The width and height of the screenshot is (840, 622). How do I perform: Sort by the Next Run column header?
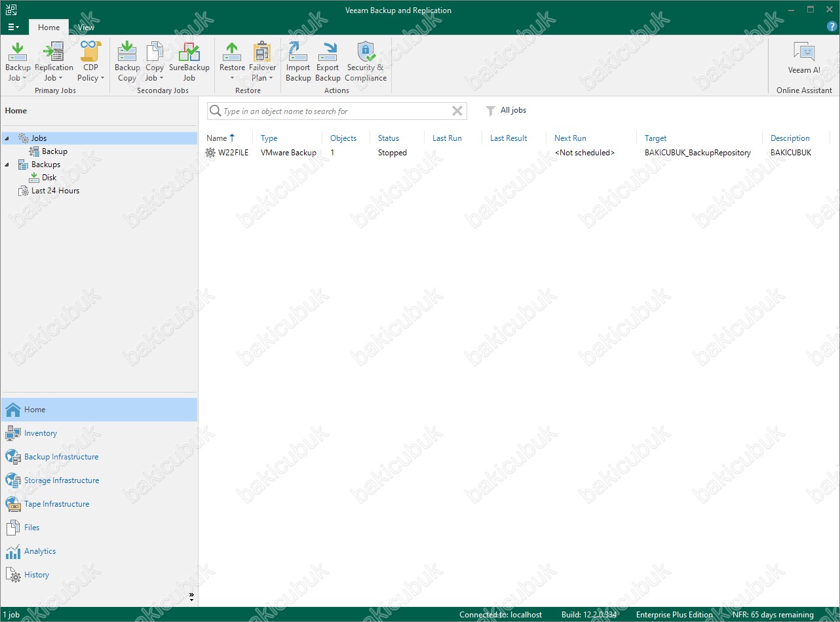pos(570,138)
